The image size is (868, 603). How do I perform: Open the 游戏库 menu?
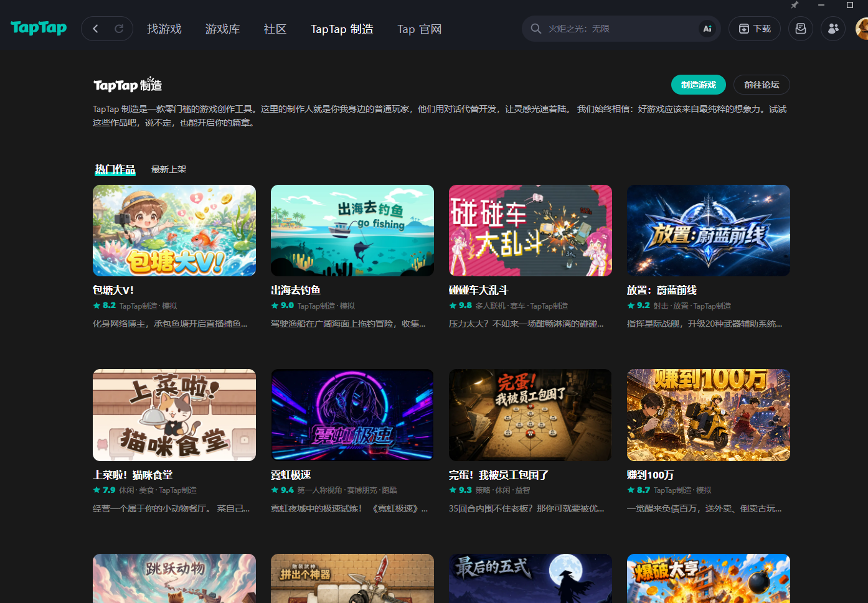[x=223, y=29]
